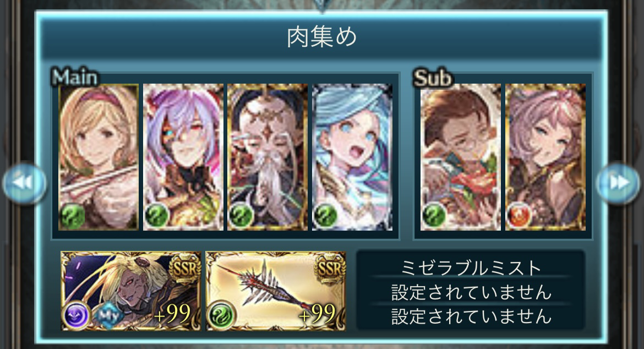Screen dimensions: 644x349
Task: Click the dark element icon on summon
Action: coord(76,315)
